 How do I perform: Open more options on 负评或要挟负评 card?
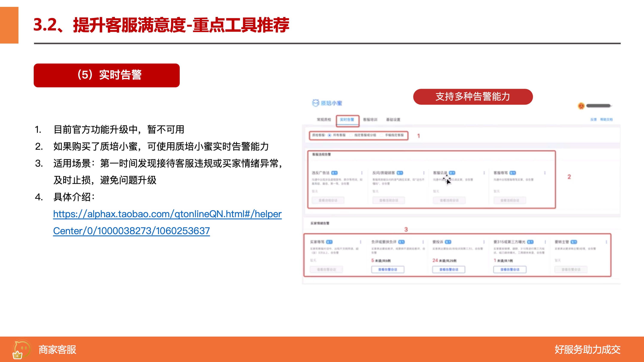tap(423, 242)
